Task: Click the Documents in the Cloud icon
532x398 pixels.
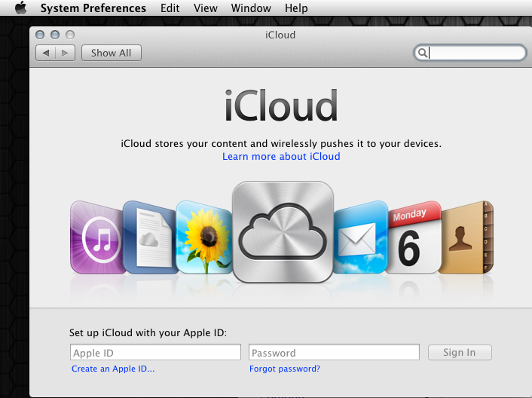Action: pos(150,237)
